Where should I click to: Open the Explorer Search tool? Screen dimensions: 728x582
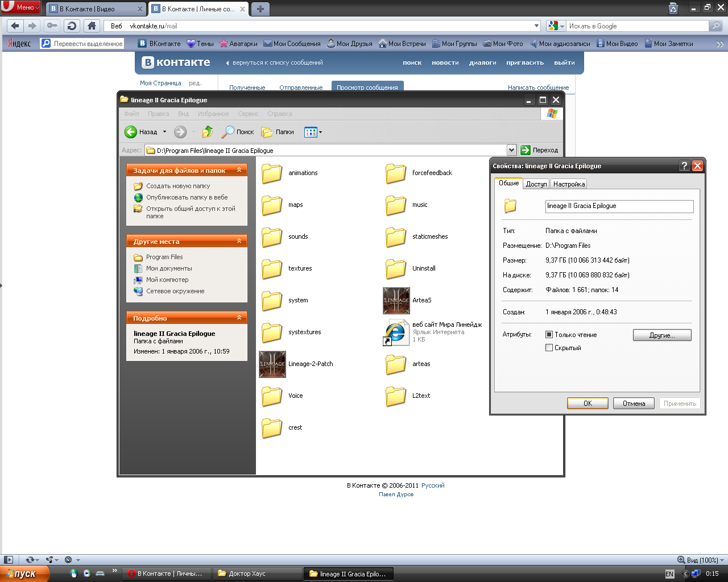(238, 132)
